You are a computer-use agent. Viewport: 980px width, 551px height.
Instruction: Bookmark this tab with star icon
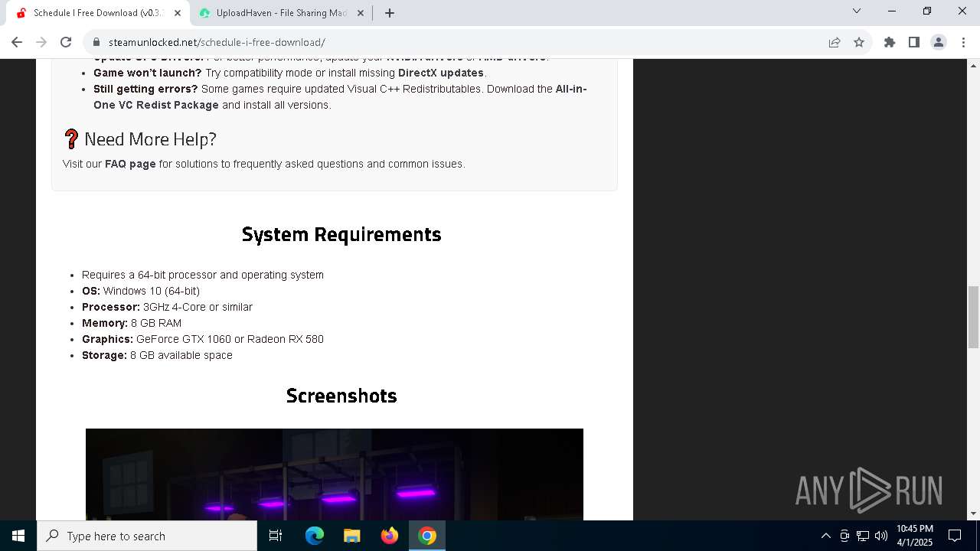859,42
